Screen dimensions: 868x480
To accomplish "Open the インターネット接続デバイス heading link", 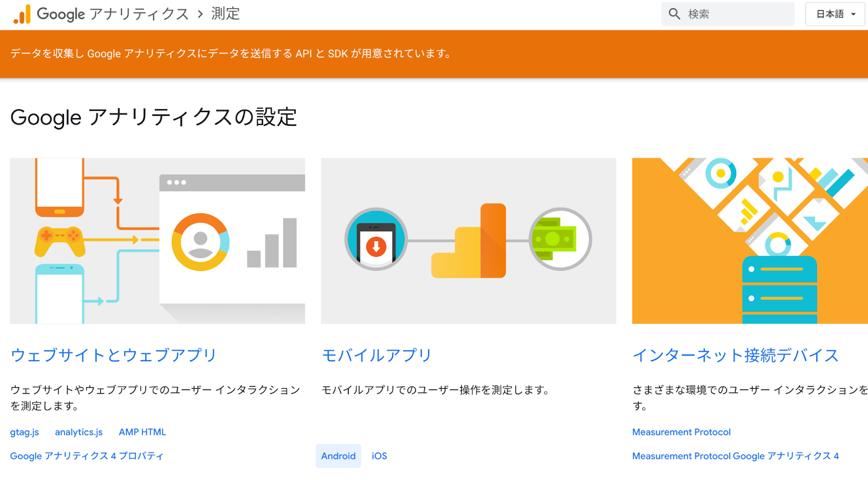I will pyautogui.click(x=736, y=355).
